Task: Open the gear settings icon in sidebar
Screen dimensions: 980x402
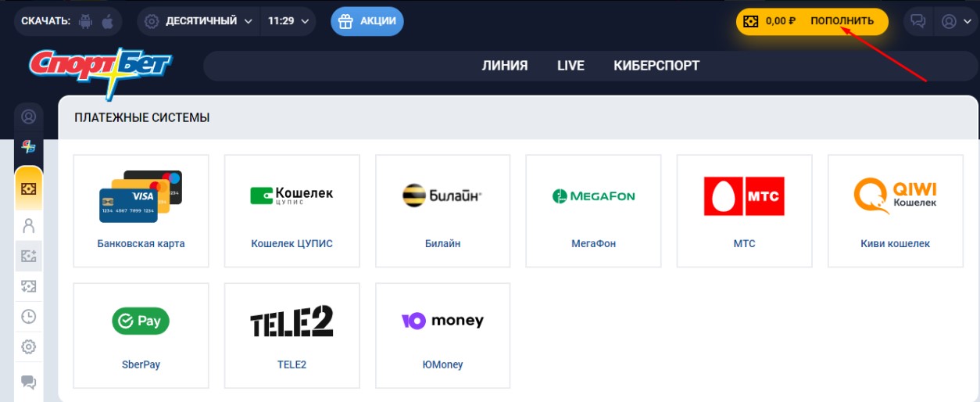Action: click(x=29, y=346)
